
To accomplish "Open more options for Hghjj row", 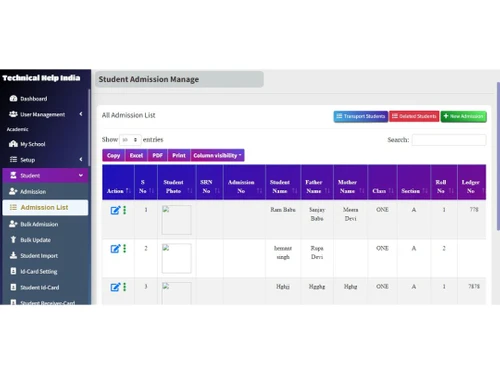I will pyautogui.click(x=125, y=287).
